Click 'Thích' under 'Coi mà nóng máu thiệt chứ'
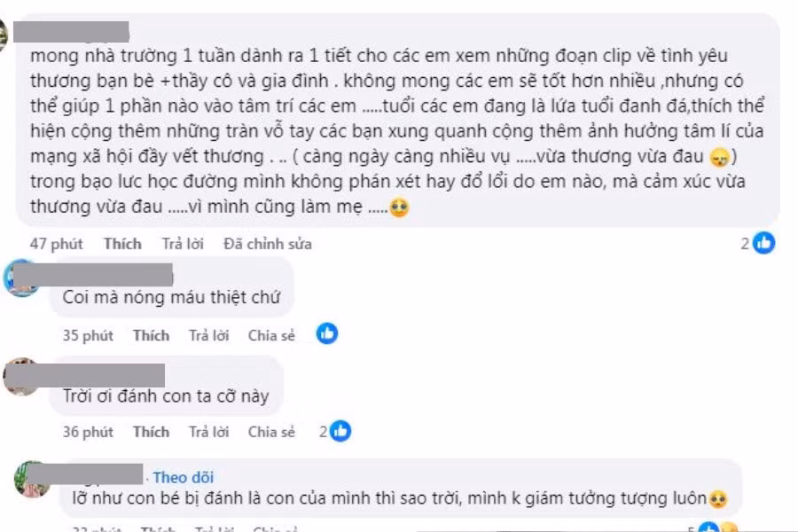The width and height of the screenshot is (798, 532). tap(151, 335)
